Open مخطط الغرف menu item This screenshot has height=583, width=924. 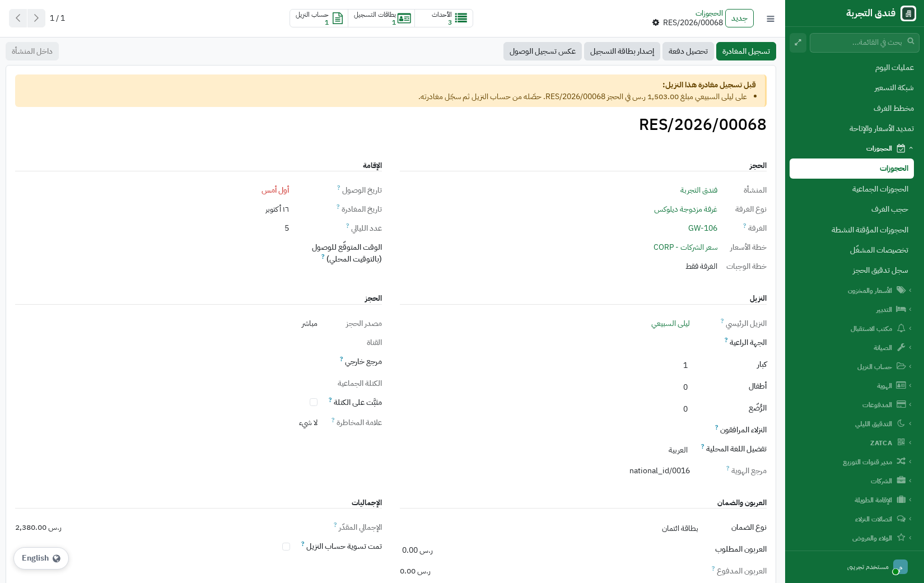point(855,108)
